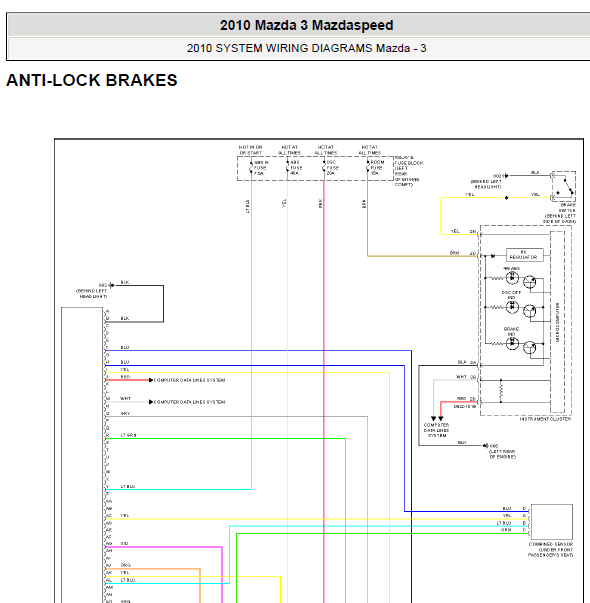Screen dimensions: 590x603
Task: Click the '(LEFT REAR OF ENGINE)' ground label
Action: point(502,454)
